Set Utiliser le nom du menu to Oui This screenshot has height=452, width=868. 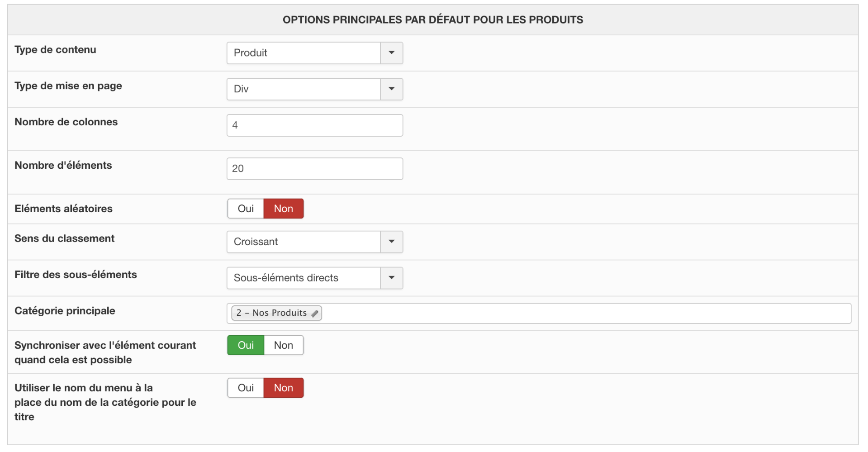tap(246, 388)
